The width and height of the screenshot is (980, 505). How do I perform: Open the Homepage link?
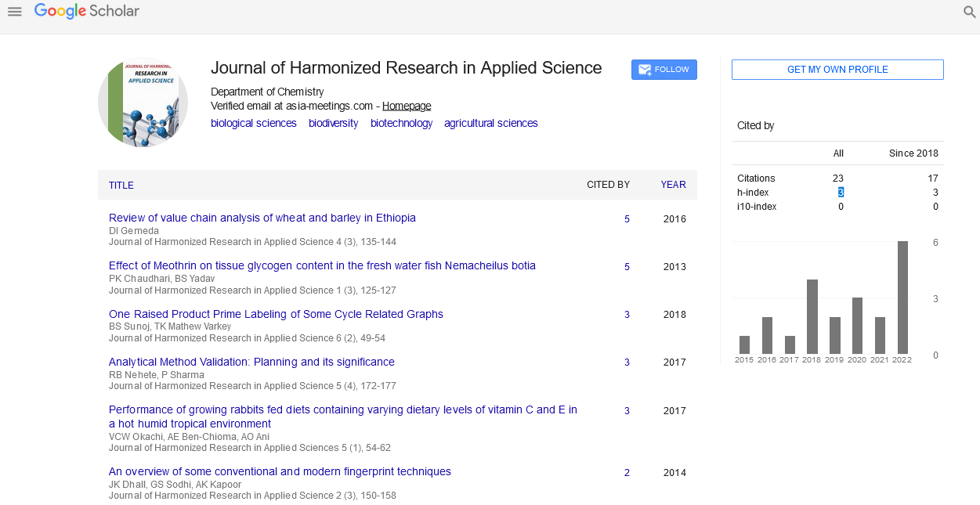point(406,106)
